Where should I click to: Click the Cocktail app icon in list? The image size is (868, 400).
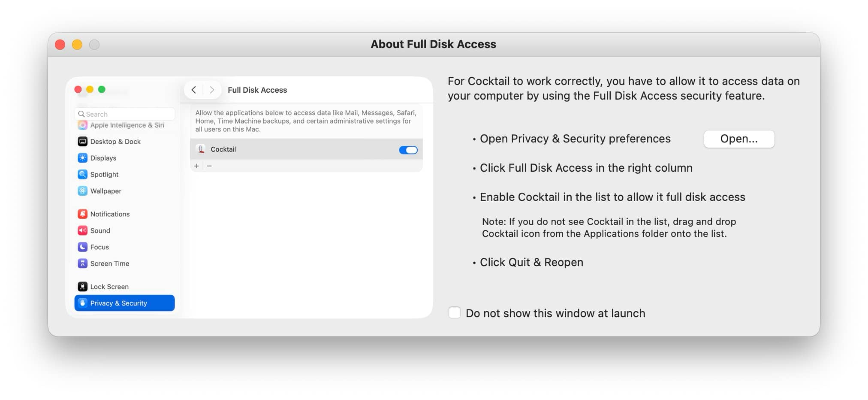tap(201, 149)
